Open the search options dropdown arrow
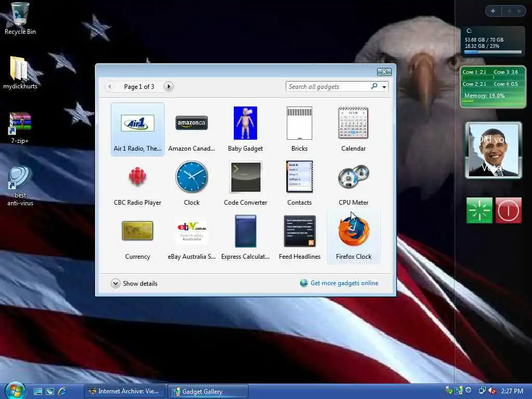This screenshot has width=532, height=399. tap(384, 87)
